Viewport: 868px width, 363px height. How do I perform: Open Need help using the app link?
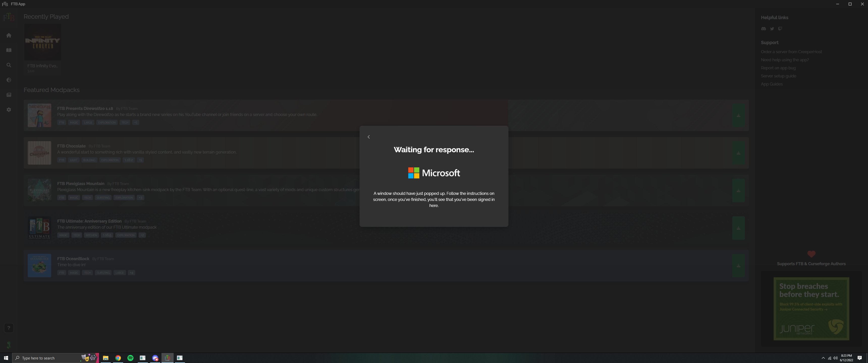coord(785,59)
